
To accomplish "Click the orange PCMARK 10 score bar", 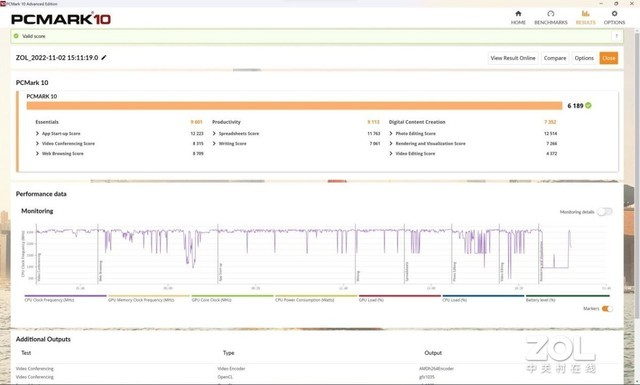I will [294, 106].
